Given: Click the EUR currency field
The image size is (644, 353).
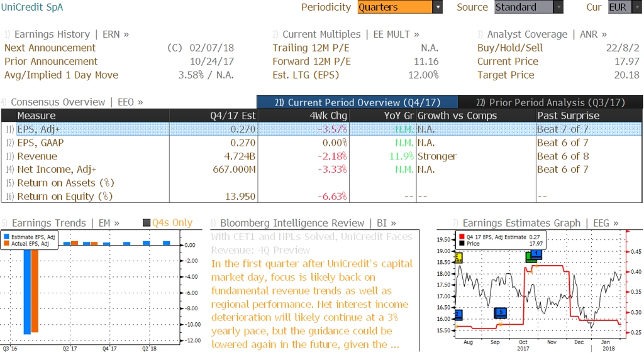Looking at the screenshot, I should 621,7.
